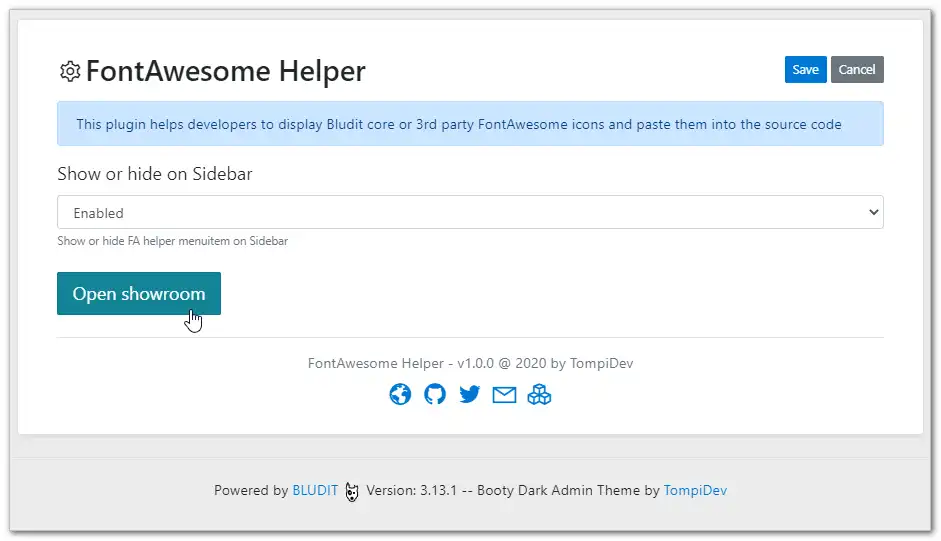This screenshot has height=541, width=941.
Task: Expand the Enabled sidebar dropdown
Action: pos(470,212)
